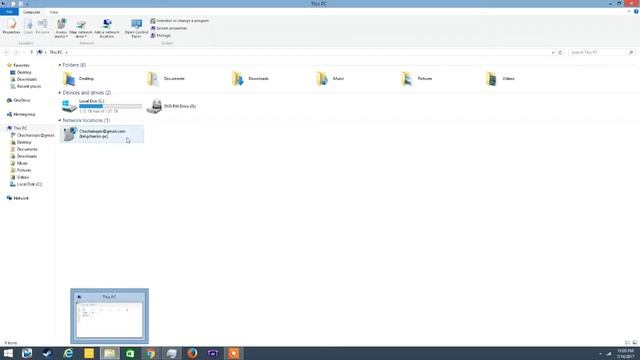
Task: Open Steam from the taskbar
Action: (x=47, y=353)
